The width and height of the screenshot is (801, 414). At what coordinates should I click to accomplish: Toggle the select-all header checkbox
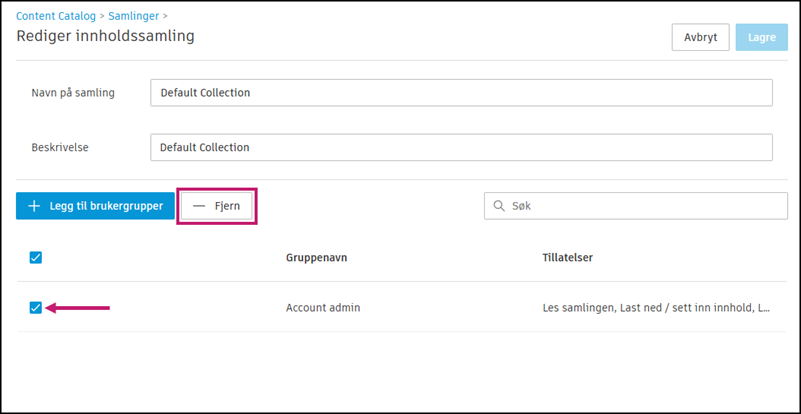click(x=36, y=258)
